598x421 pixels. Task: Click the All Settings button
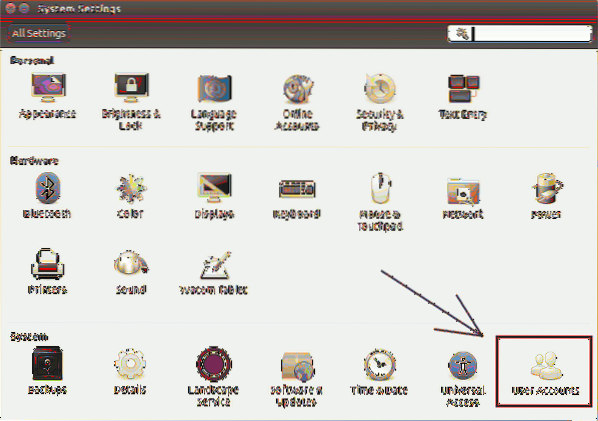click(x=39, y=33)
